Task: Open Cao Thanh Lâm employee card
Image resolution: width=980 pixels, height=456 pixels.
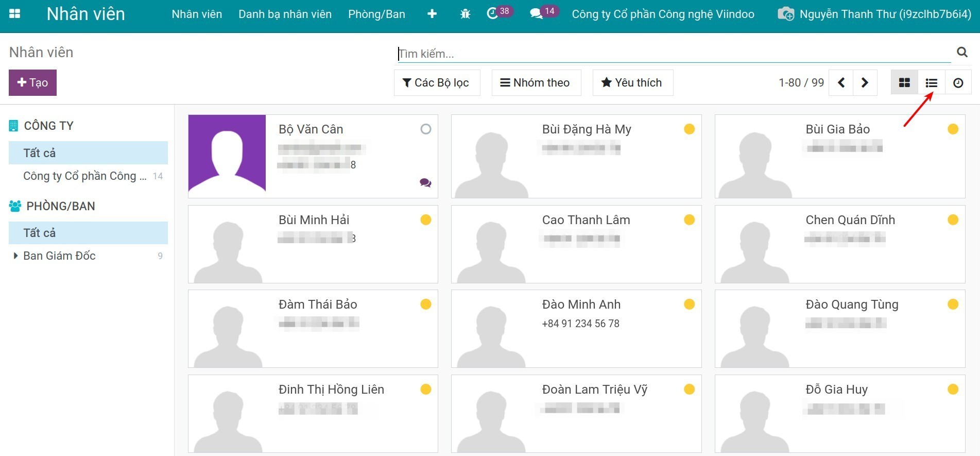Action: [x=576, y=244]
